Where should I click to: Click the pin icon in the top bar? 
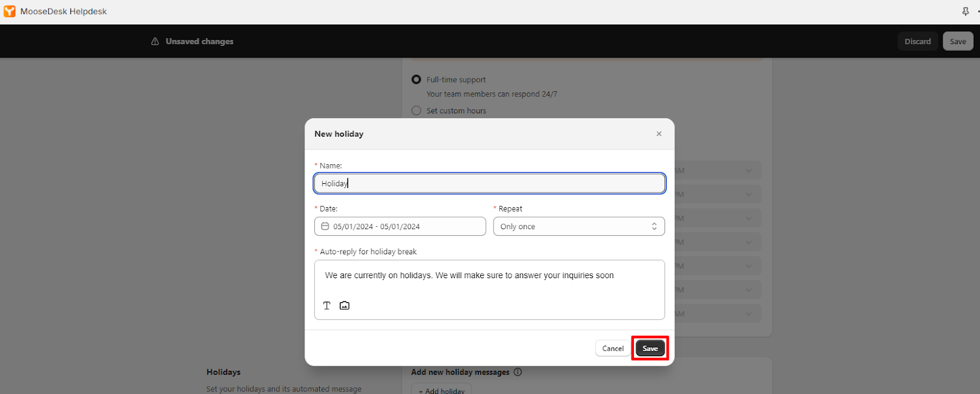pyautogui.click(x=966, y=12)
